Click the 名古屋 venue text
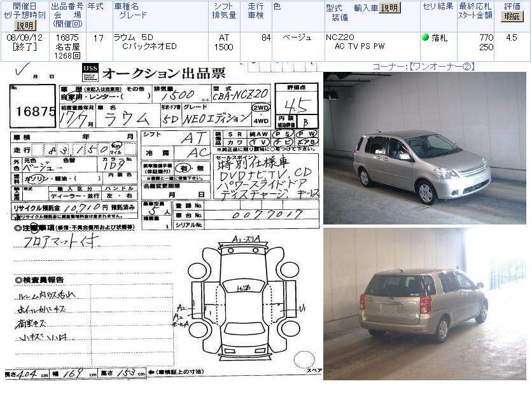This screenshot has height=393, width=532. click(67, 47)
